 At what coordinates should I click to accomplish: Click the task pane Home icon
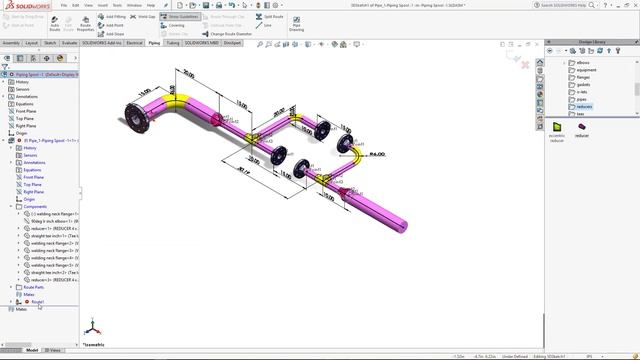(x=540, y=62)
